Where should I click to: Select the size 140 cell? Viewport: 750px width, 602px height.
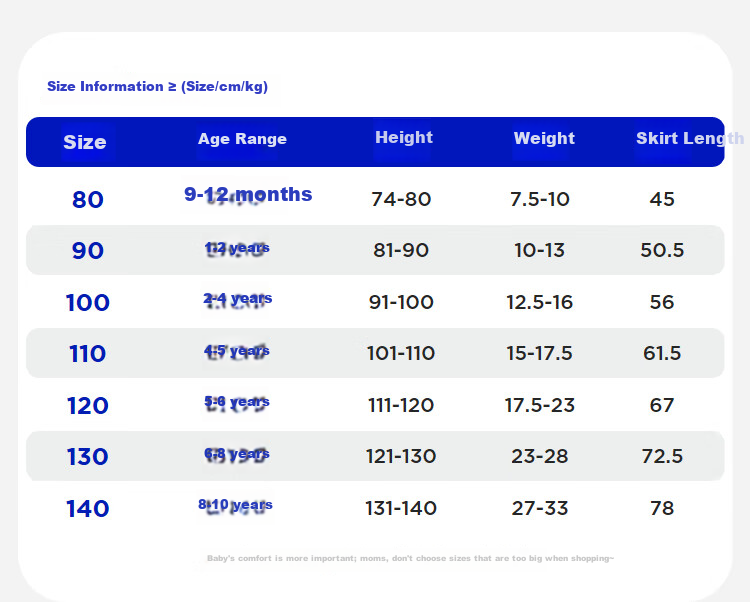tap(88, 508)
